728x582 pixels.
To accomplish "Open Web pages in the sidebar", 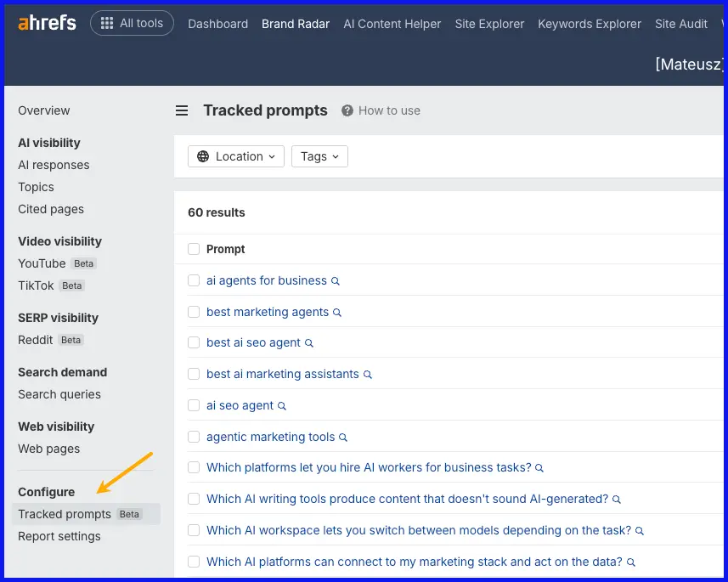I will 48,449.
